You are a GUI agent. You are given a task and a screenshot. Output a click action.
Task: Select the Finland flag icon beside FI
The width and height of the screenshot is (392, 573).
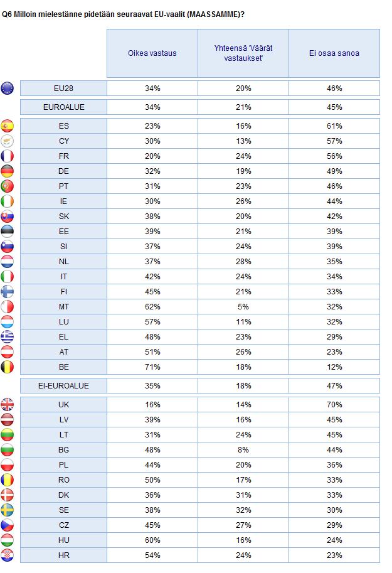click(8, 292)
